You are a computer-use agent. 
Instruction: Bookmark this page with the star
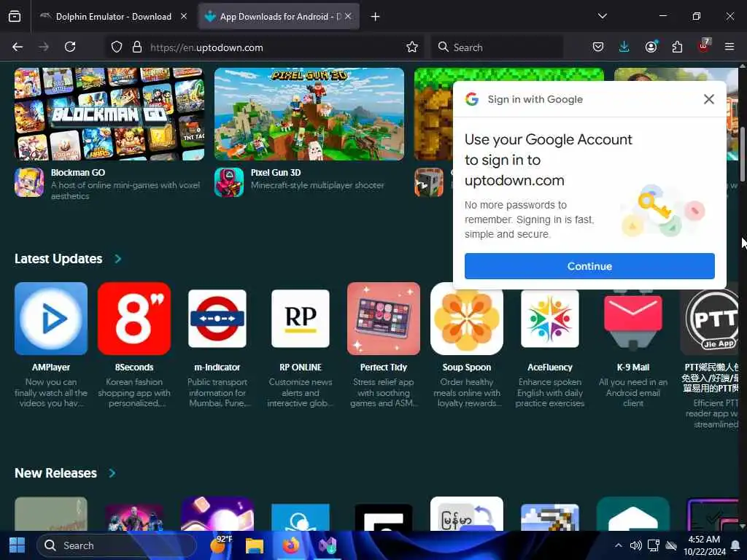coord(412,47)
